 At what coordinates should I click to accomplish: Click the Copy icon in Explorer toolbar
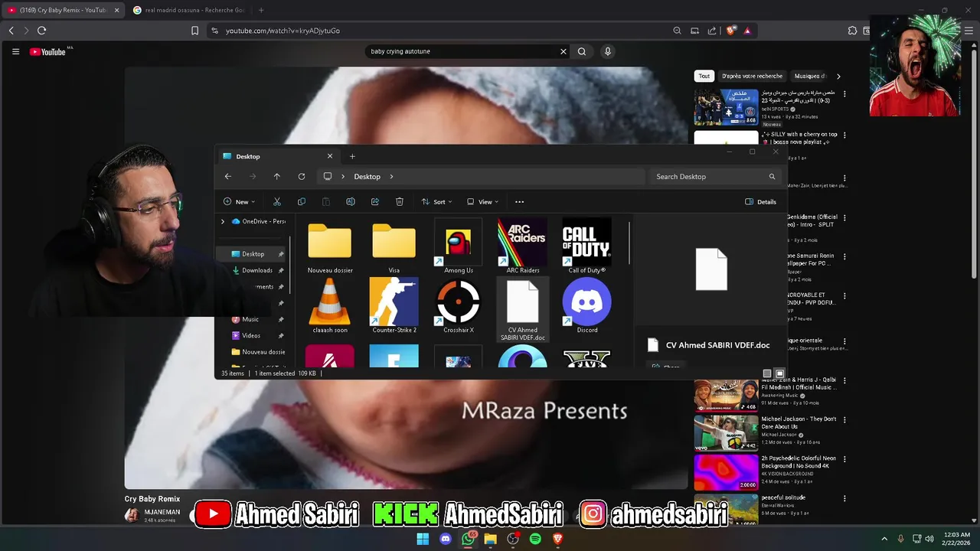(x=302, y=202)
